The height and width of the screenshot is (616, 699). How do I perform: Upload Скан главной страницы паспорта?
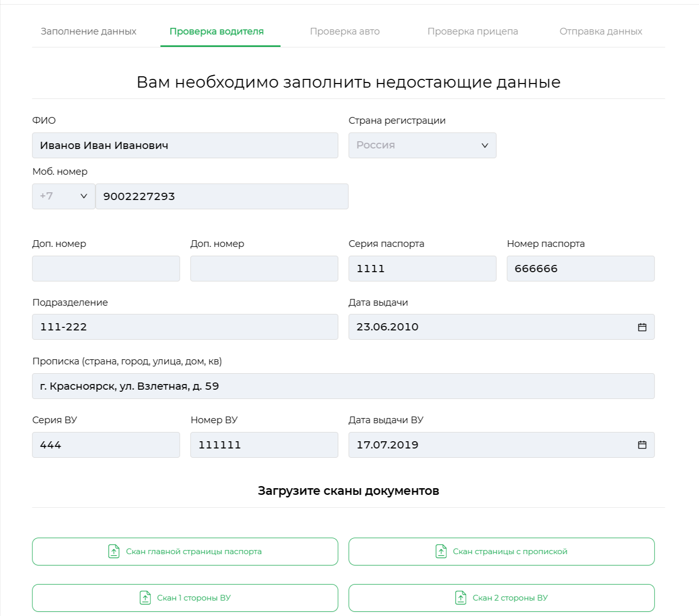[185, 552]
